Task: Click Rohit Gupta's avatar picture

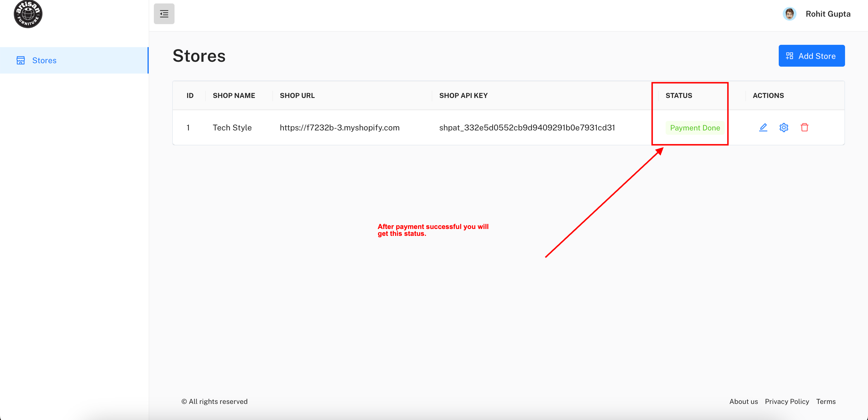Action: click(x=789, y=14)
